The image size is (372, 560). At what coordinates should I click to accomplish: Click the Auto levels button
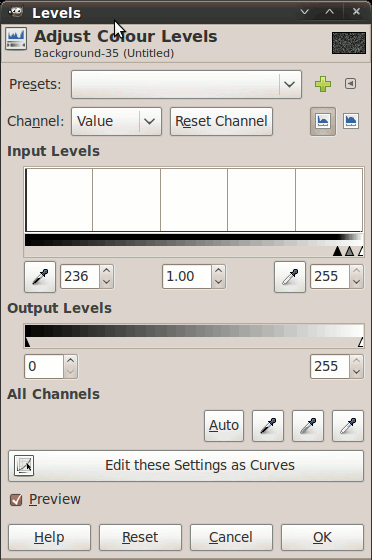pyautogui.click(x=224, y=426)
